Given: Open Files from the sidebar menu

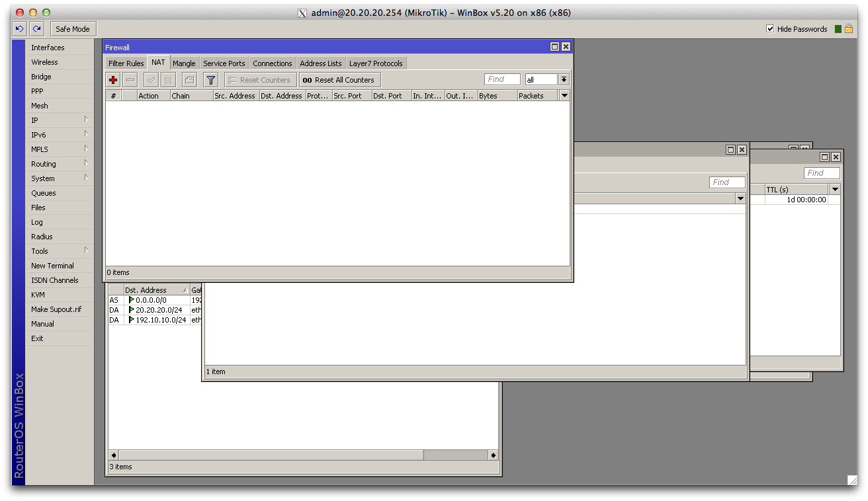Looking at the screenshot, I should pyautogui.click(x=60, y=208).
